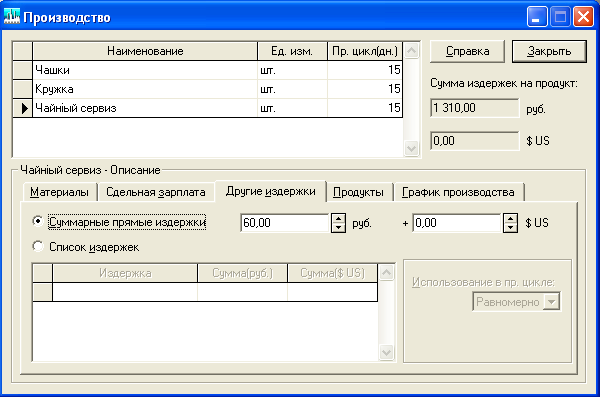Click the 60,00 руб. input field
This screenshot has height=397, width=600.
[285, 223]
